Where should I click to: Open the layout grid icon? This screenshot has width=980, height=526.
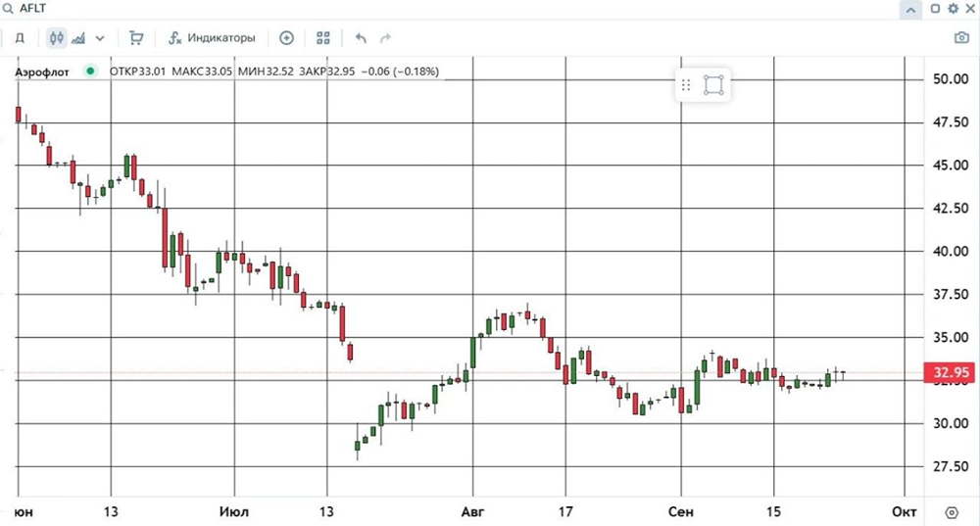pos(323,38)
